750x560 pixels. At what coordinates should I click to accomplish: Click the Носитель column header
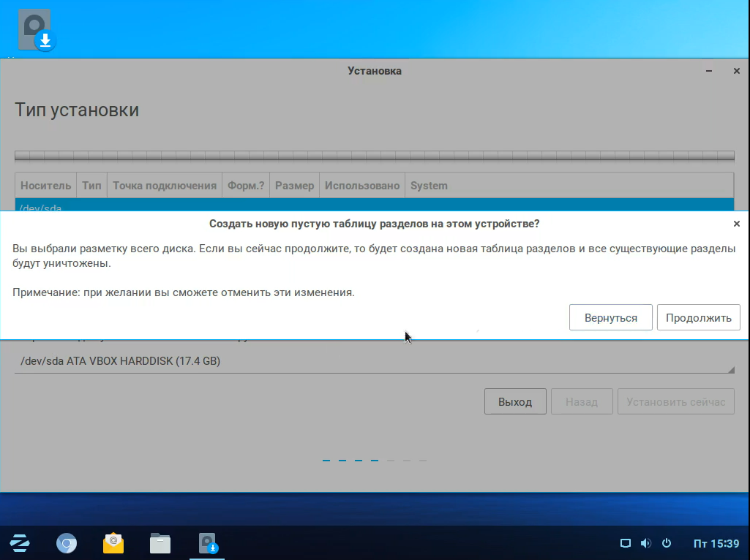45,186
